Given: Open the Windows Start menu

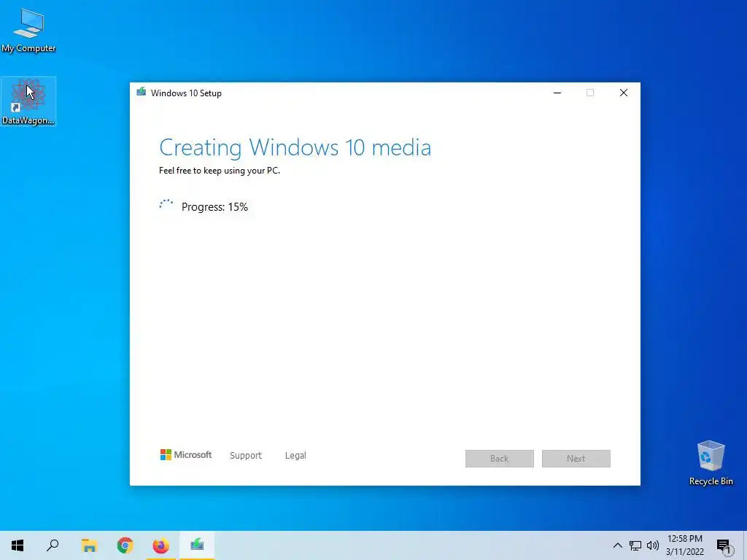Looking at the screenshot, I should pos(18,545).
